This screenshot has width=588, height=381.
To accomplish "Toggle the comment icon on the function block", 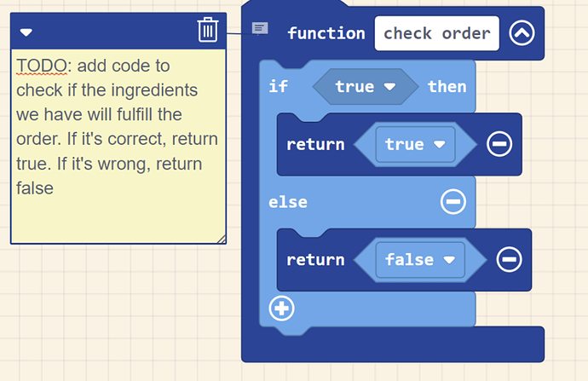I will click(x=260, y=28).
